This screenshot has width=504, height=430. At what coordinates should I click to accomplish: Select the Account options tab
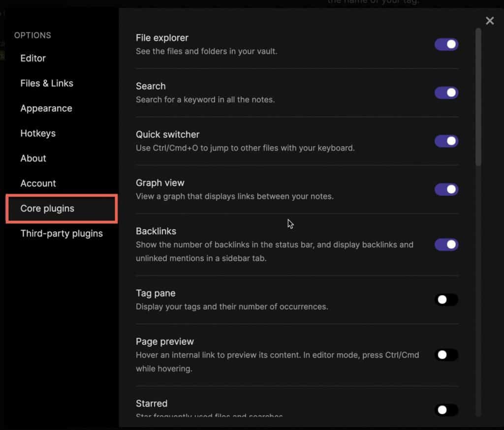point(38,184)
